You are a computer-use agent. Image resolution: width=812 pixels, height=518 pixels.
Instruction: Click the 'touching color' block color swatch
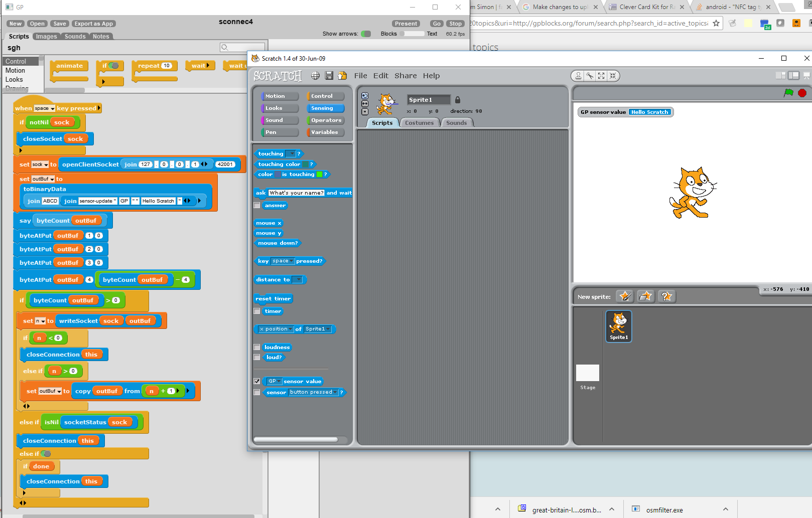coord(305,164)
